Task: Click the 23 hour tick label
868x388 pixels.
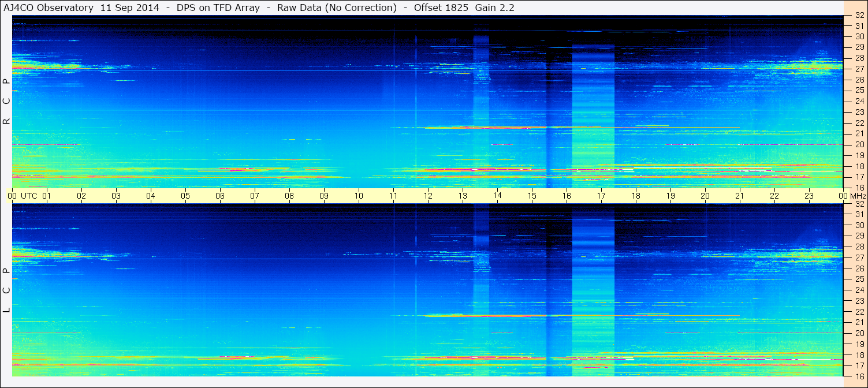Action: tap(809, 196)
